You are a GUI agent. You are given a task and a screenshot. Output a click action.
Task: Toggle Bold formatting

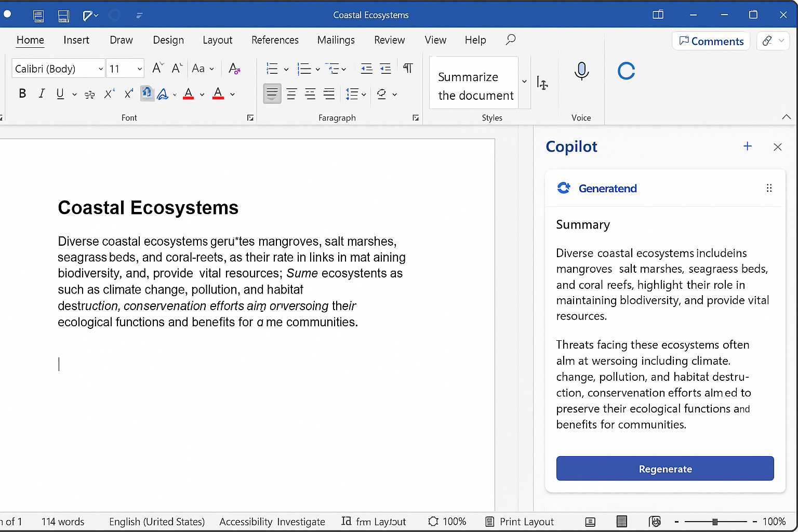(x=22, y=94)
